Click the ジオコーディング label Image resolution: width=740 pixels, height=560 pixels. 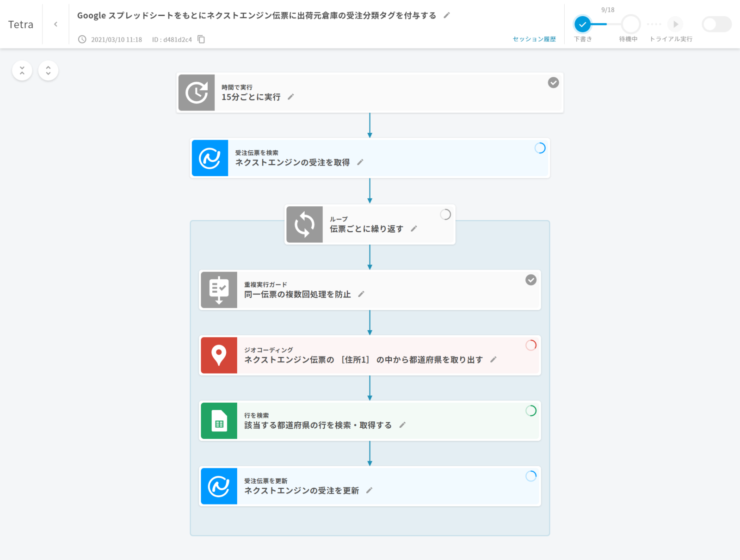click(269, 350)
